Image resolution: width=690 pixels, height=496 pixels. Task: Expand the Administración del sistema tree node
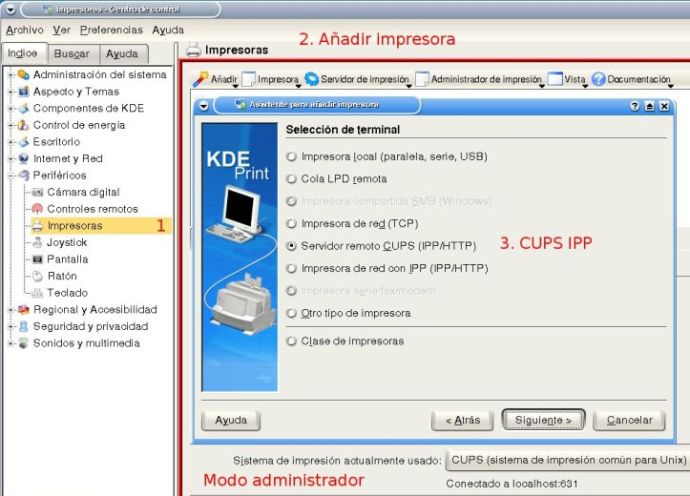tap(11, 75)
